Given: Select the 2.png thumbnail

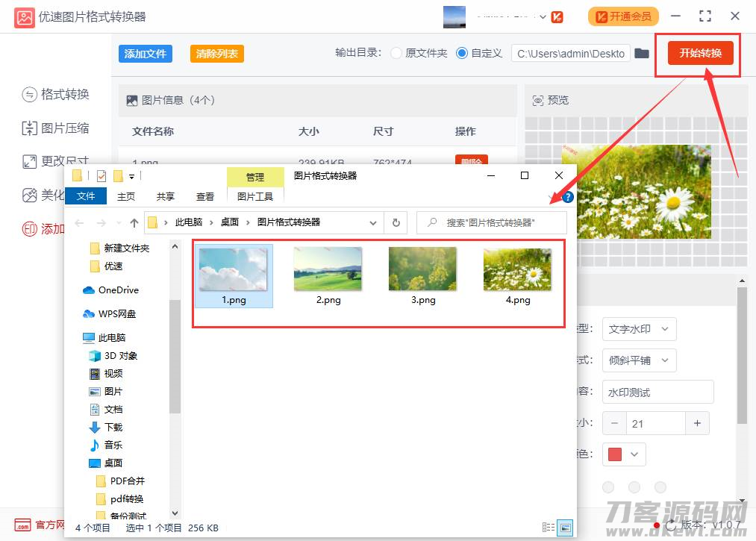Looking at the screenshot, I should pos(328,276).
